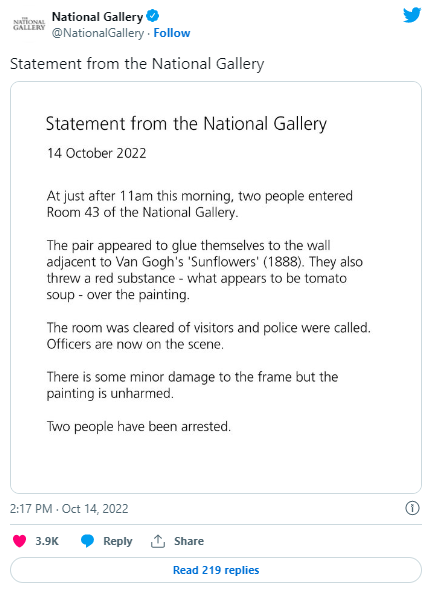Click the statement heading inside the image

pyautogui.click(x=186, y=124)
